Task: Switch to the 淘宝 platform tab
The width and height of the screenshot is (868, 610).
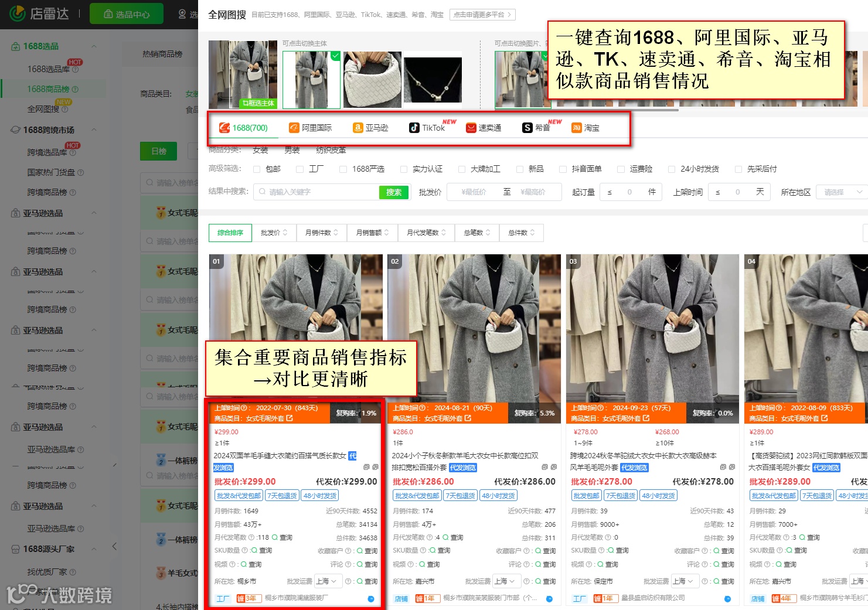Action: [x=586, y=128]
